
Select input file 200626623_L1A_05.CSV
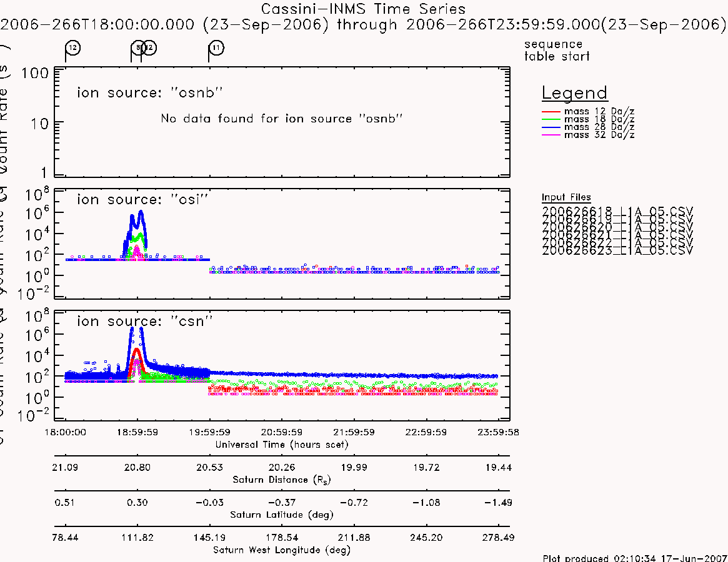(617, 251)
